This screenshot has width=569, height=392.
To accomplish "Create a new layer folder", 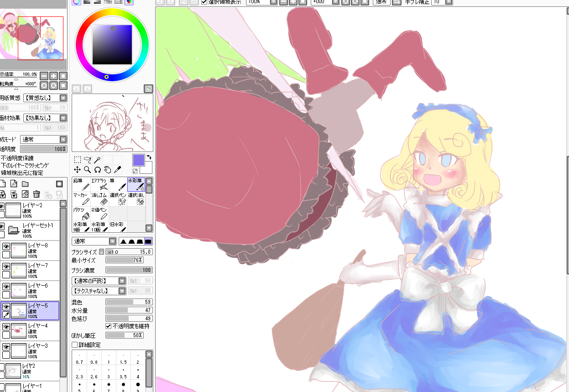I will click(25, 183).
